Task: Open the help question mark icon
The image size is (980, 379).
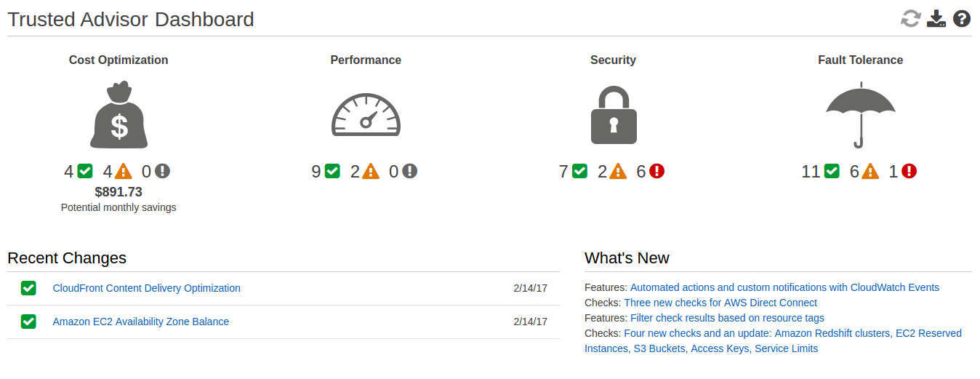Action: (x=962, y=18)
